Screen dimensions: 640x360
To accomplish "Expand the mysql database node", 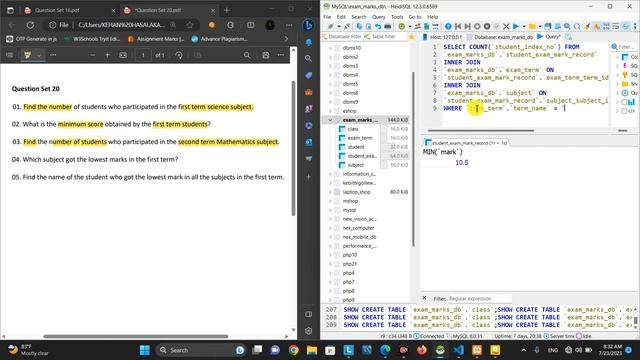I will (330, 210).
